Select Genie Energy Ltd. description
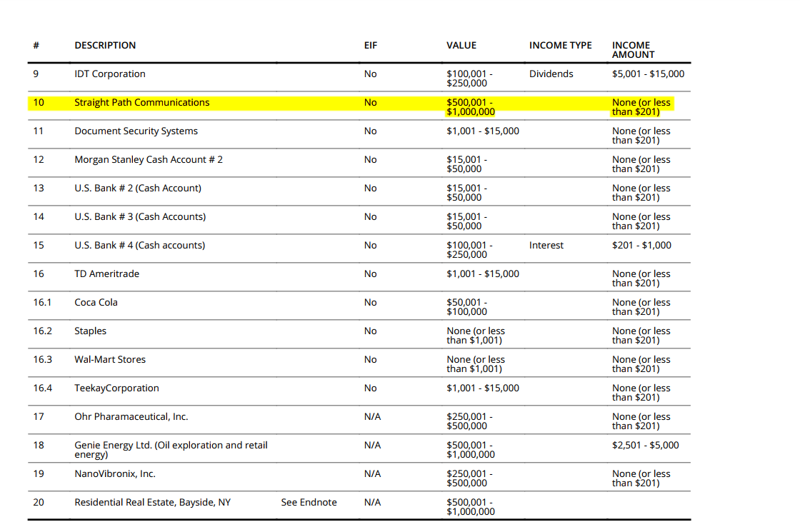This screenshot has height=532, width=800. (x=171, y=450)
